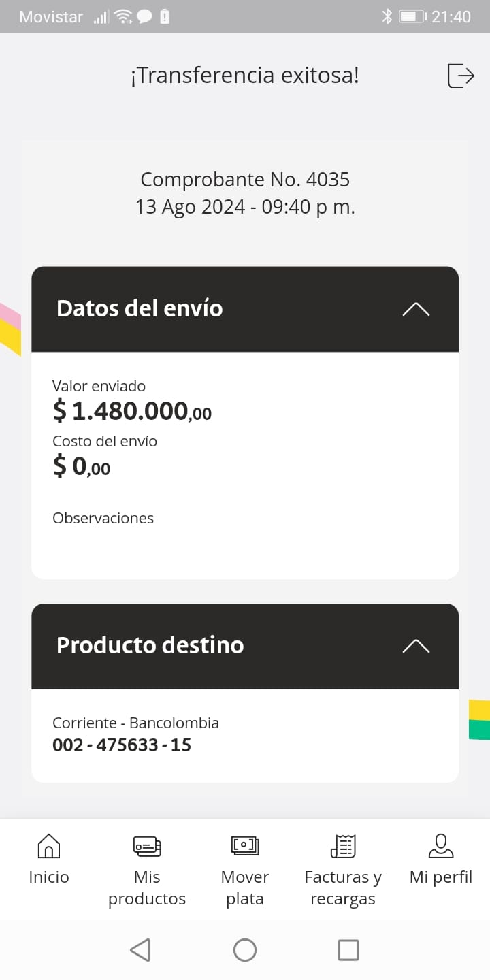Tap the Observaciones field

[x=103, y=518]
